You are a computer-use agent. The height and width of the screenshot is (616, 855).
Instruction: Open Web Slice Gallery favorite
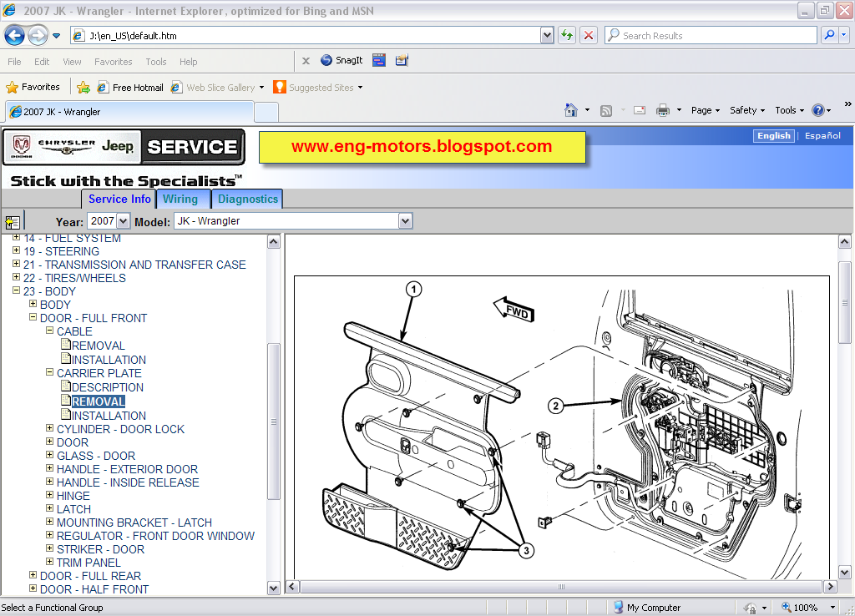(217, 87)
